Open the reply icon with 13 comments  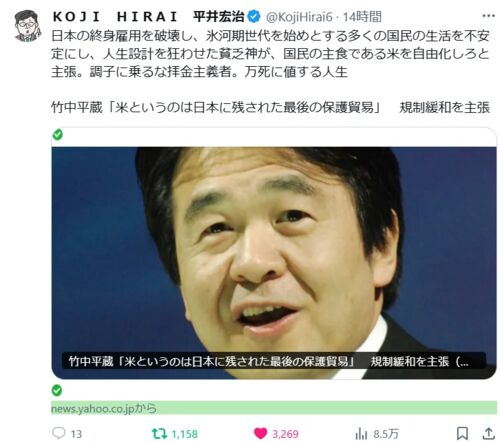coord(59,433)
